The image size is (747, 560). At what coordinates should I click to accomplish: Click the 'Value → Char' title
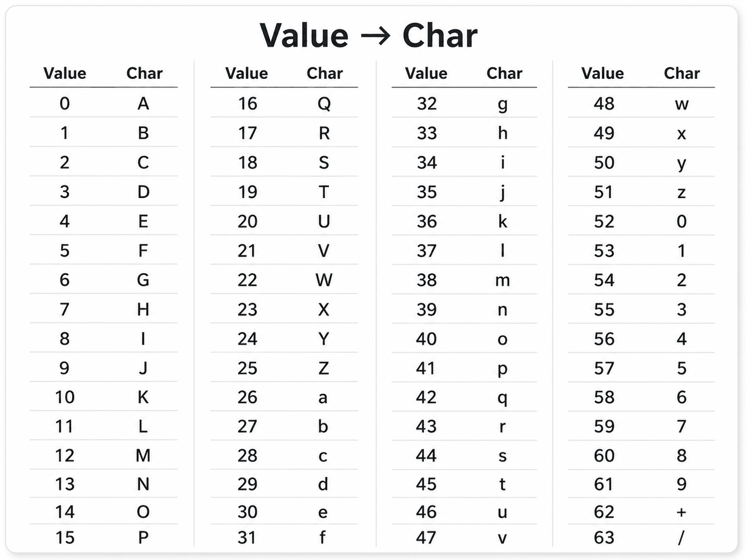coord(368,36)
